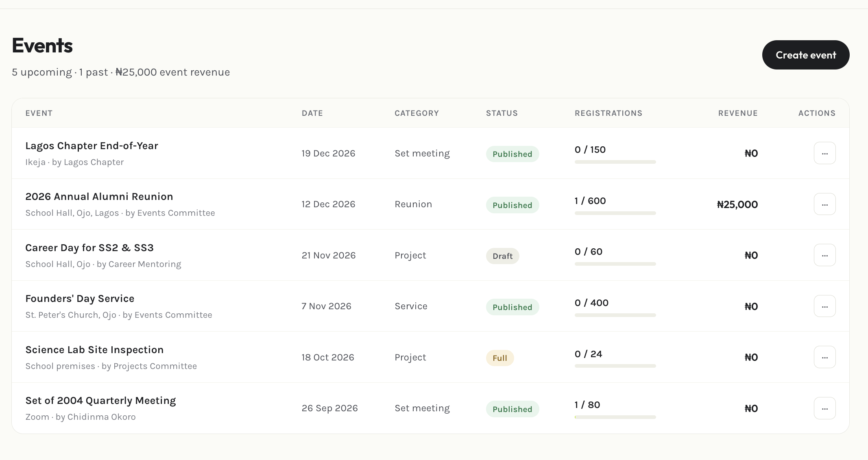Click Set meeting category in Set of 2004 row
The width and height of the screenshot is (868, 460).
(x=422, y=408)
